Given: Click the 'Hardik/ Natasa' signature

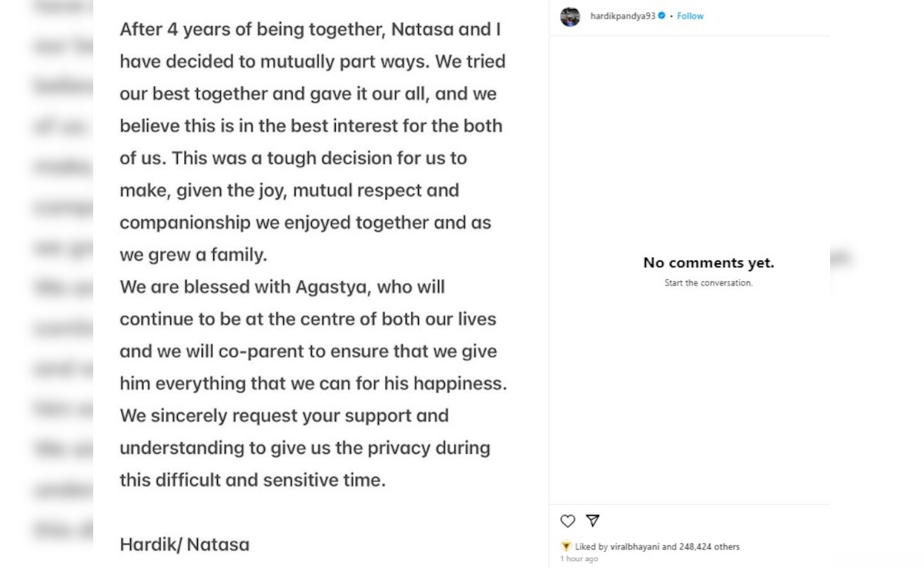Looking at the screenshot, I should click(x=185, y=544).
